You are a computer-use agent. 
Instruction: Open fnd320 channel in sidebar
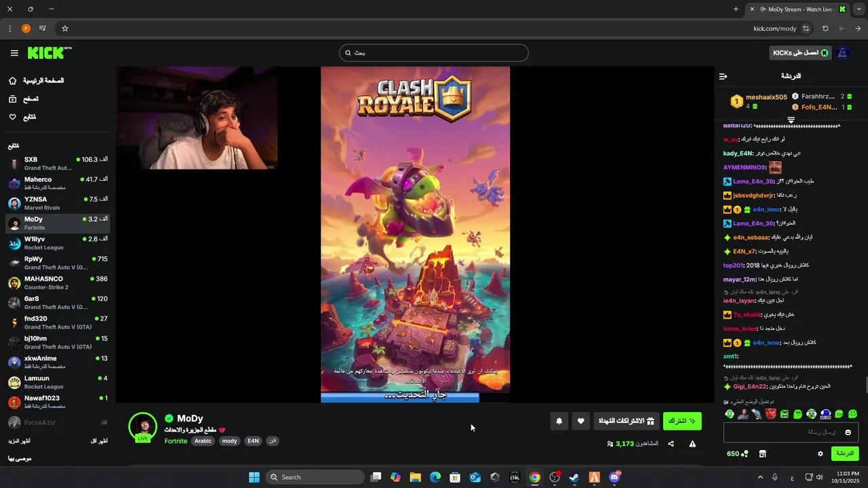[58, 323]
